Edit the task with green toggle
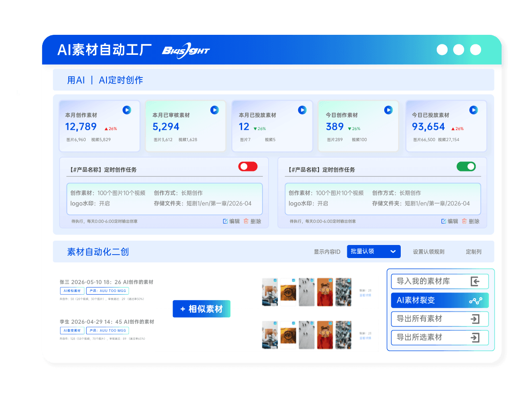 449,221
